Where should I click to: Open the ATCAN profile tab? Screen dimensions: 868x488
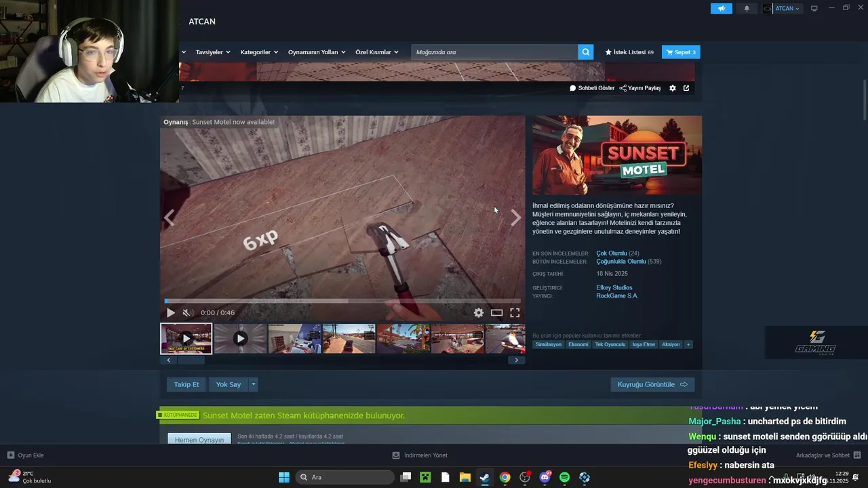202,22
